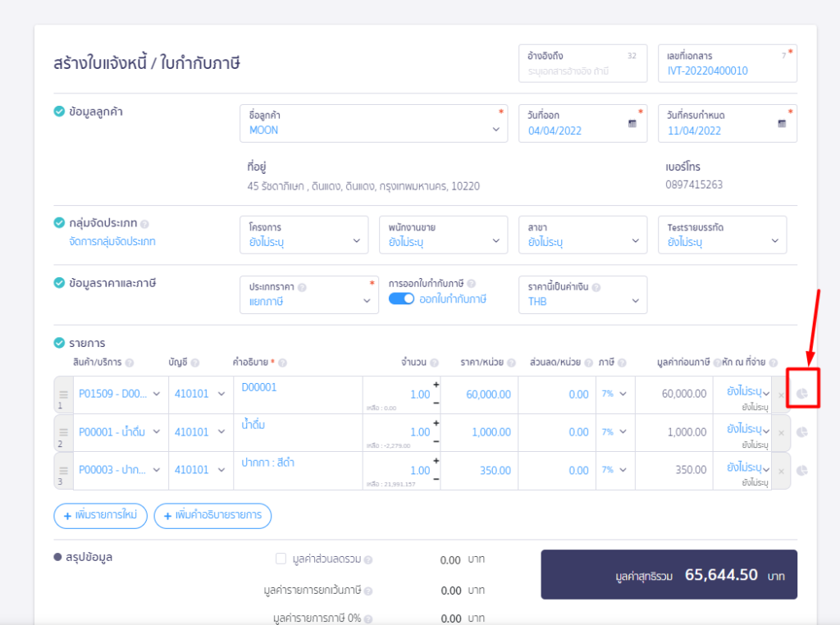Screen dimensions: 840x625
Task: Open calendar icon for due date 11/04/2022
Action: (x=782, y=124)
